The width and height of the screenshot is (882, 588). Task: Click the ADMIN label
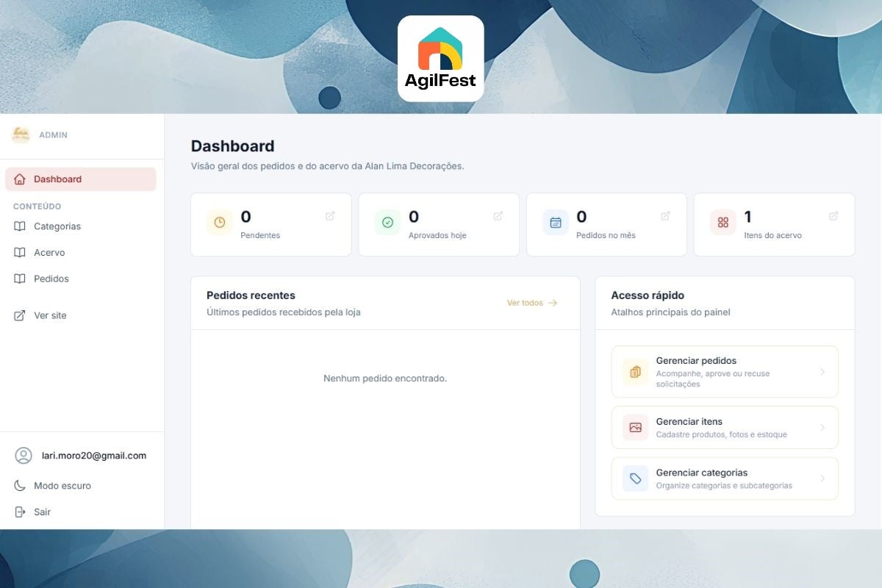53,135
